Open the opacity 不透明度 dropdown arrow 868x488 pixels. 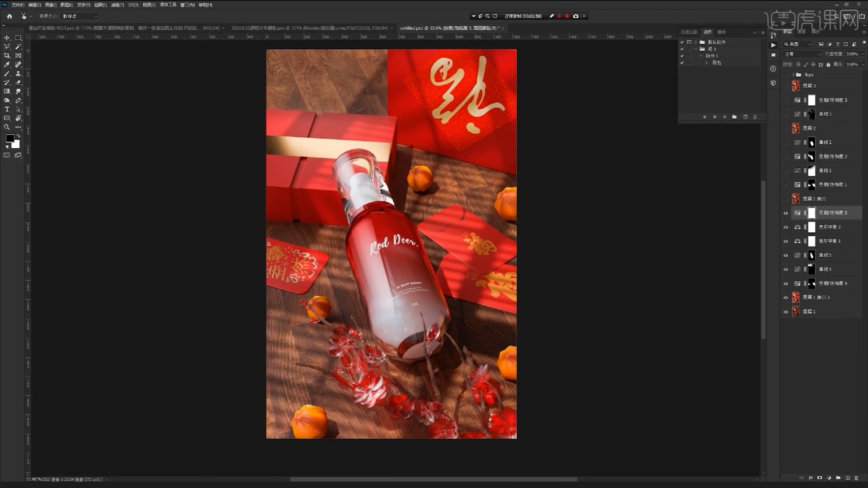863,54
